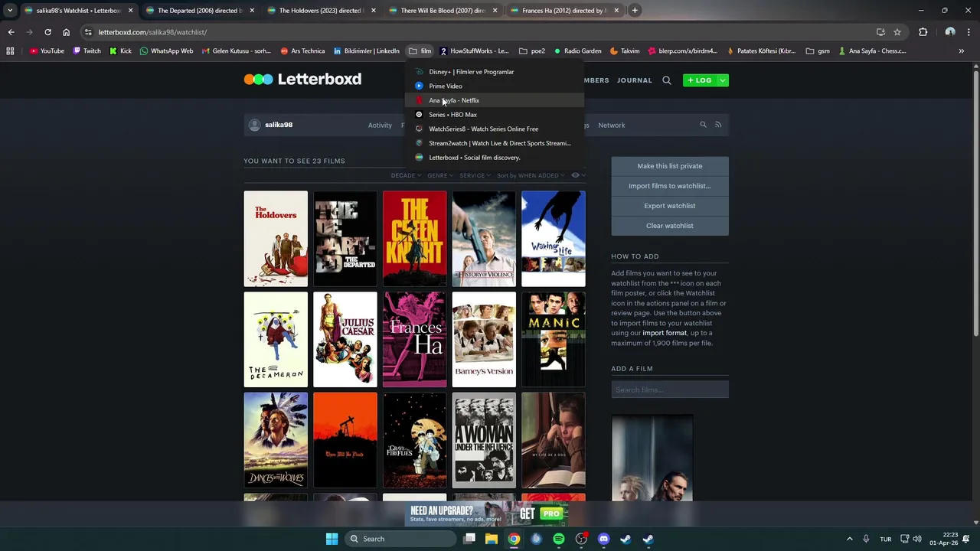Open The Holdovers poster
The image size is (980, 551).
click(276, 239)
